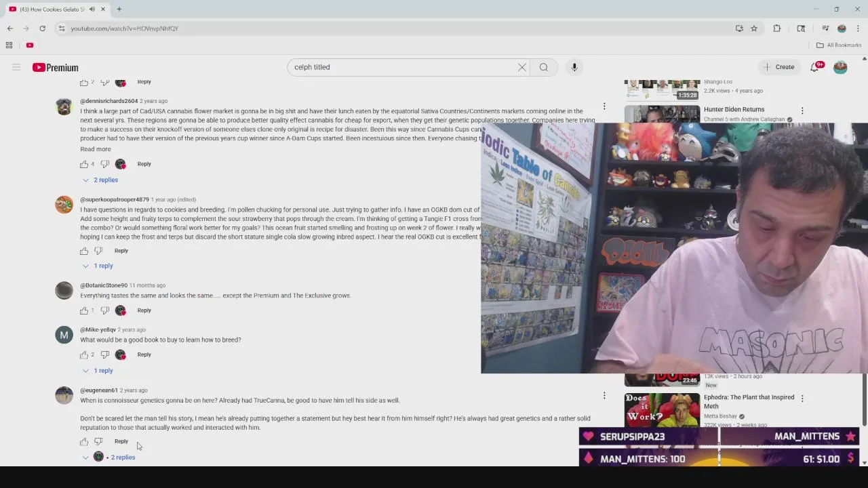
Task: Open @BotanicStone90 channel link
Action: (x=104, y=285)
